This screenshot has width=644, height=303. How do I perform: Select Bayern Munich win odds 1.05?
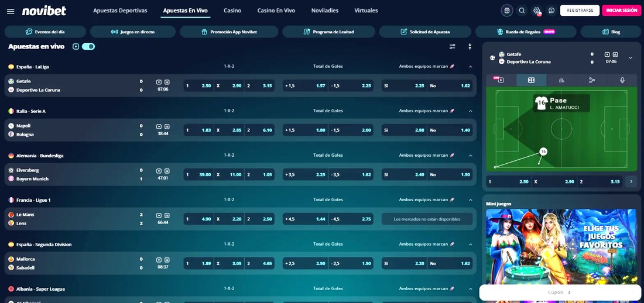click(259, 174)
